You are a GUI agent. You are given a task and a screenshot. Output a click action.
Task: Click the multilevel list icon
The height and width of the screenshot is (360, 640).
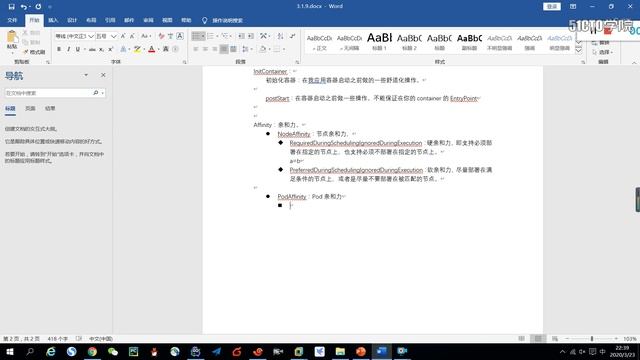tap(224, 36)
